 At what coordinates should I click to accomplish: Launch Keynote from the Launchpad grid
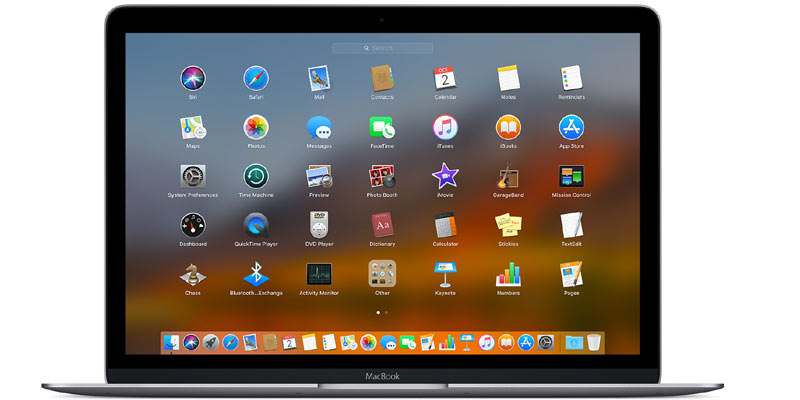pos(445,274)
